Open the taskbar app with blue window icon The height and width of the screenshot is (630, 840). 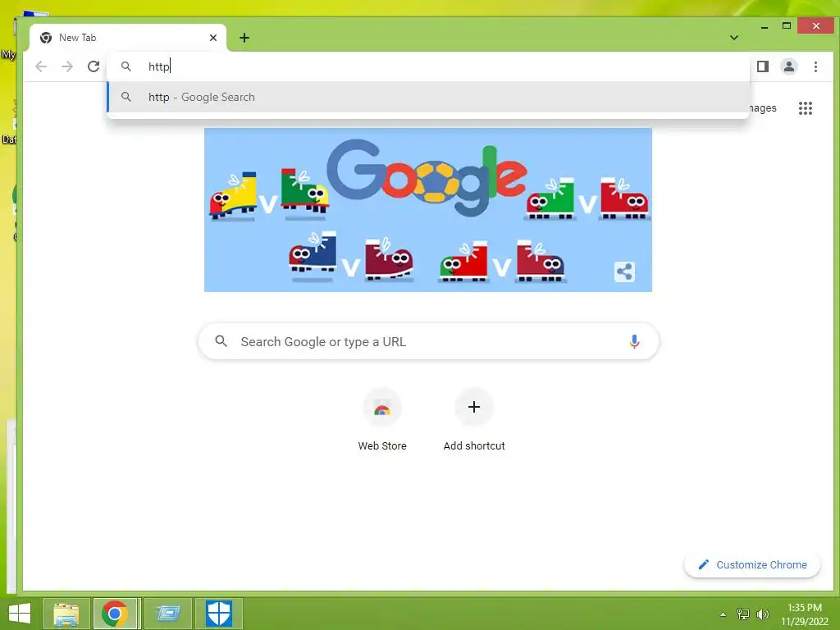pyautogui.click(x=167, y=614)
